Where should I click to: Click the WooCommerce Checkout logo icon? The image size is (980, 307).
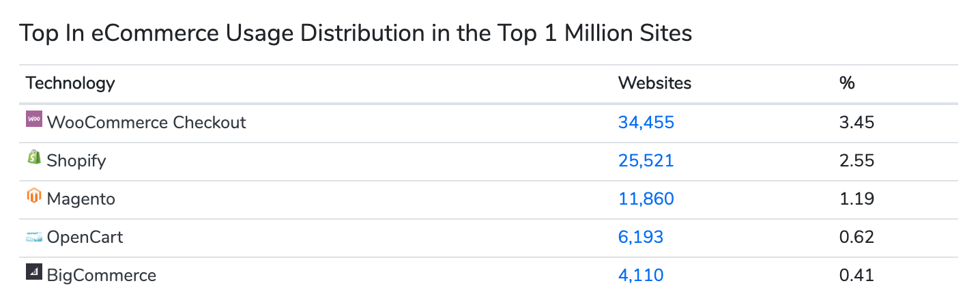point(34,119)
